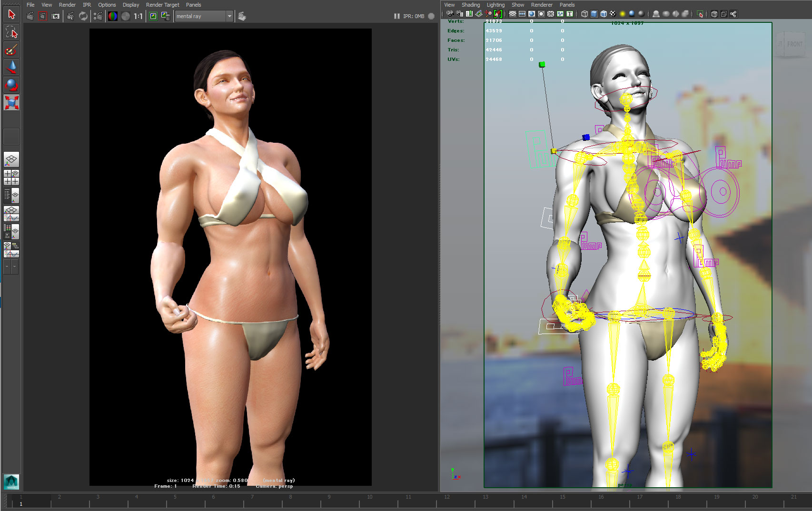Toggle resolution gate display

click(532, 14)
